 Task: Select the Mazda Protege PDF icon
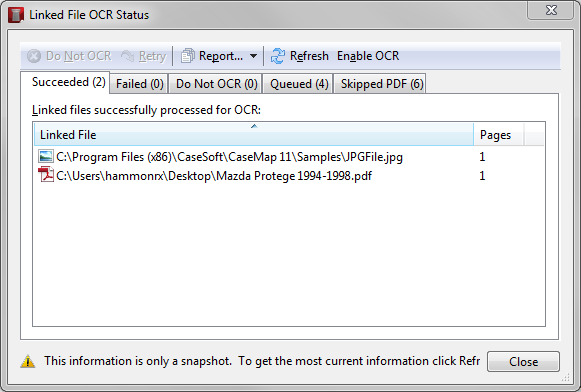46,175
